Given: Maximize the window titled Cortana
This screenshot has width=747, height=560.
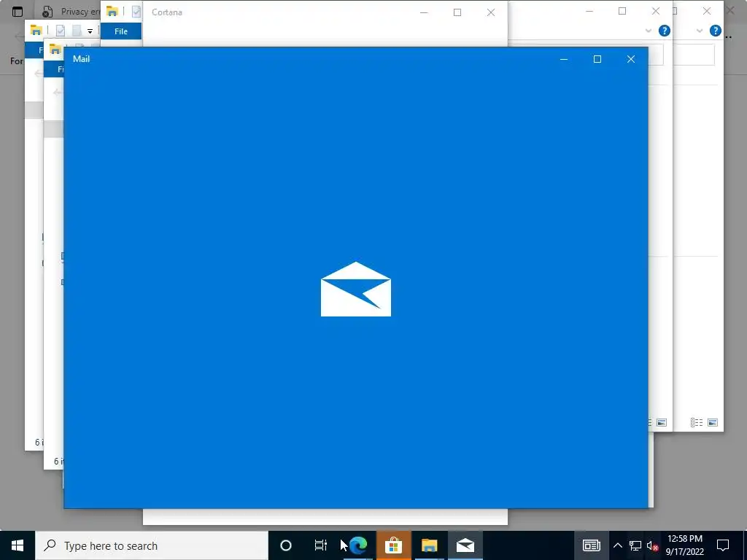Looking at the screenshot, I should pyautogui.click(x=457, y=12).
